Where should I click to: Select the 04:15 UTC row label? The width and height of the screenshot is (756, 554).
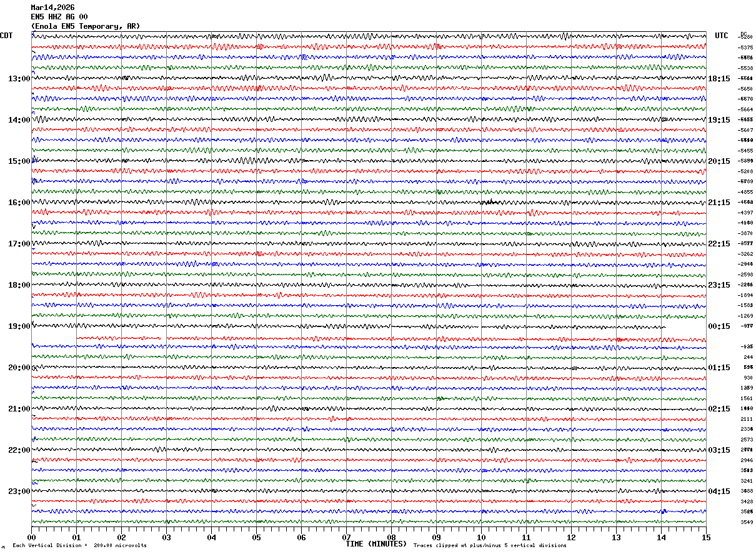(x=719, y=491)
